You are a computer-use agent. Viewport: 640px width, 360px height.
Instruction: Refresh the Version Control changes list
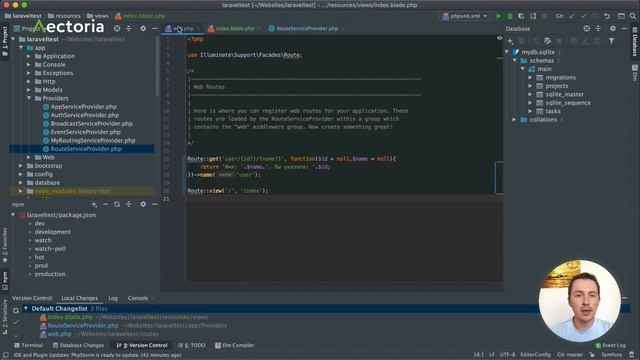tap(16, 311)
